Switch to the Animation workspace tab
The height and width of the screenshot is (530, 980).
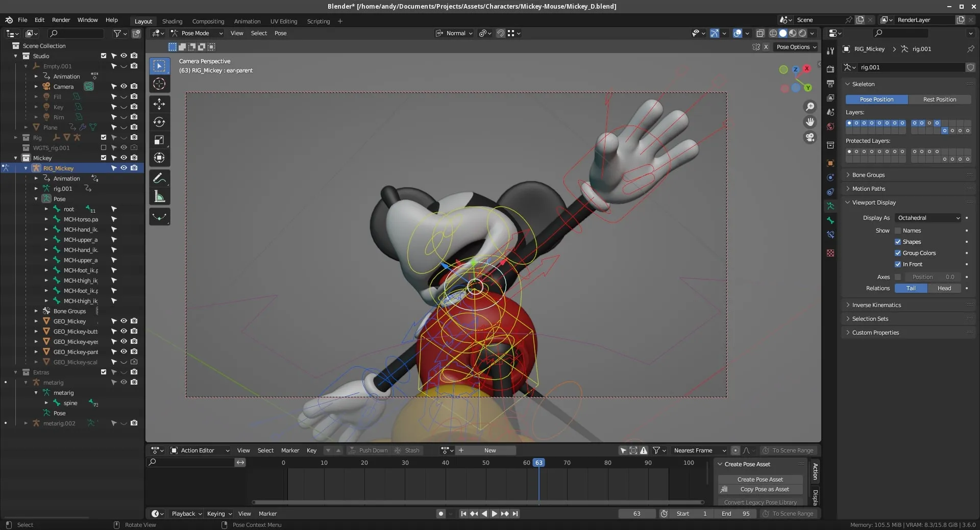pyautogui.click(x=247, y=21)
